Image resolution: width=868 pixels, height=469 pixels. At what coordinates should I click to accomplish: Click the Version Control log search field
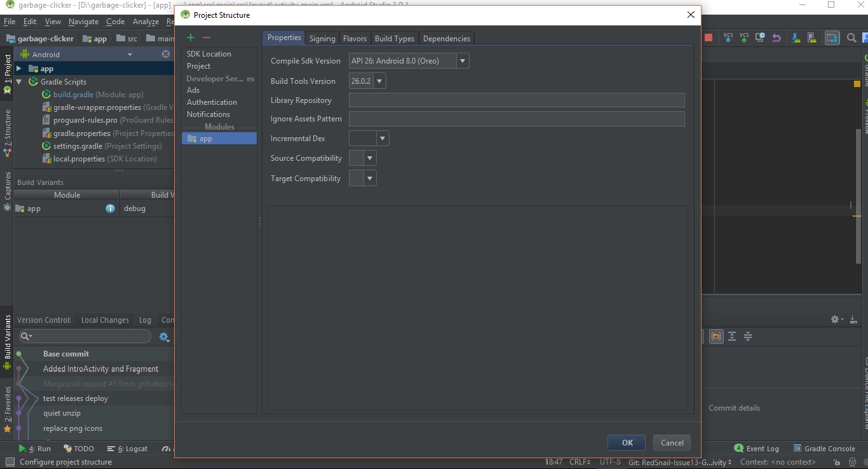(85, 336)
